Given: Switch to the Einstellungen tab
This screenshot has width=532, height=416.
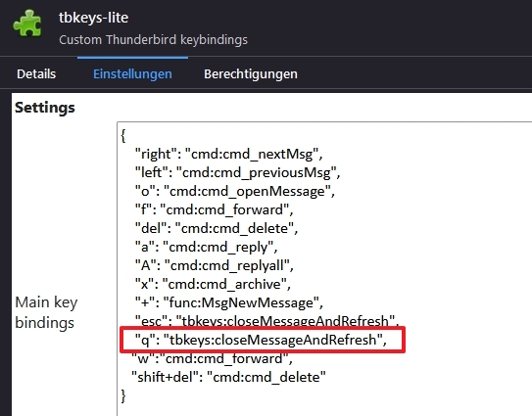Looking at the screenshot, I should click(132, 74).
